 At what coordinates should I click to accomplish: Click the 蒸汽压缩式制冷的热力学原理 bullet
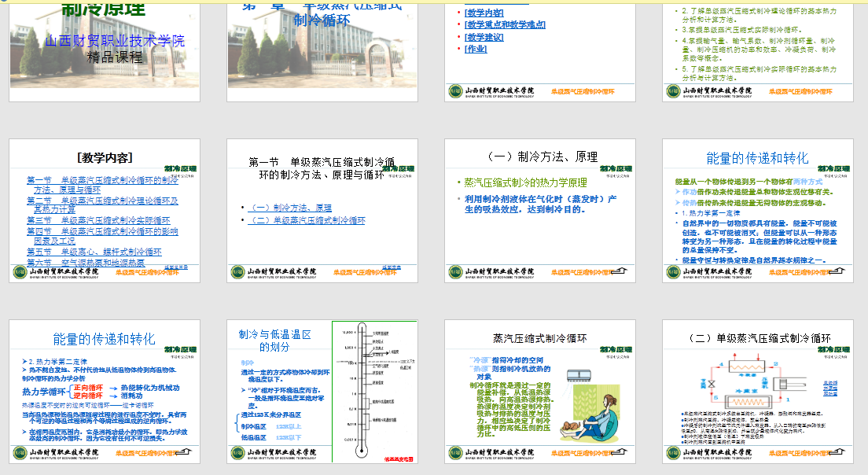(x=525, y=182)
